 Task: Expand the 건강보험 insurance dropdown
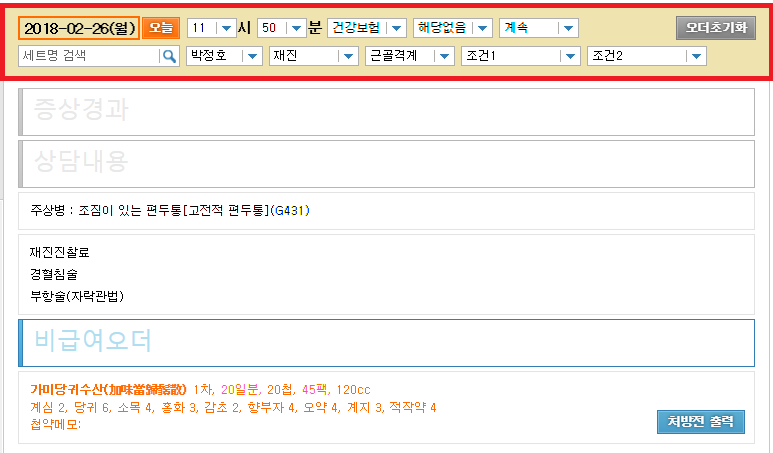point(367,28)
